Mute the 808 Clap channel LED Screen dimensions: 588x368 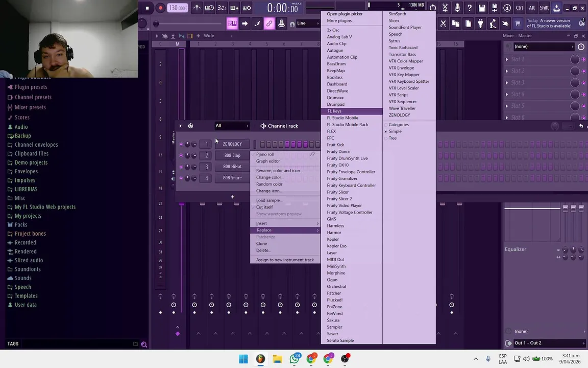181,155
